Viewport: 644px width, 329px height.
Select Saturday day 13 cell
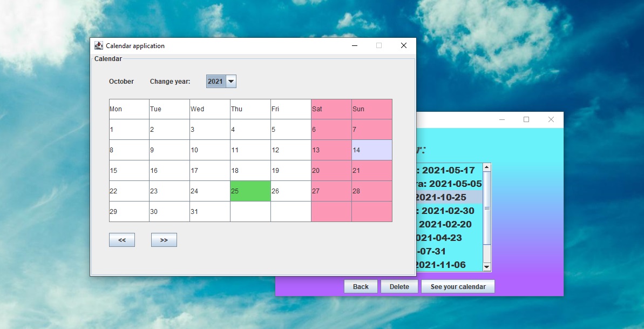(331, 150)
